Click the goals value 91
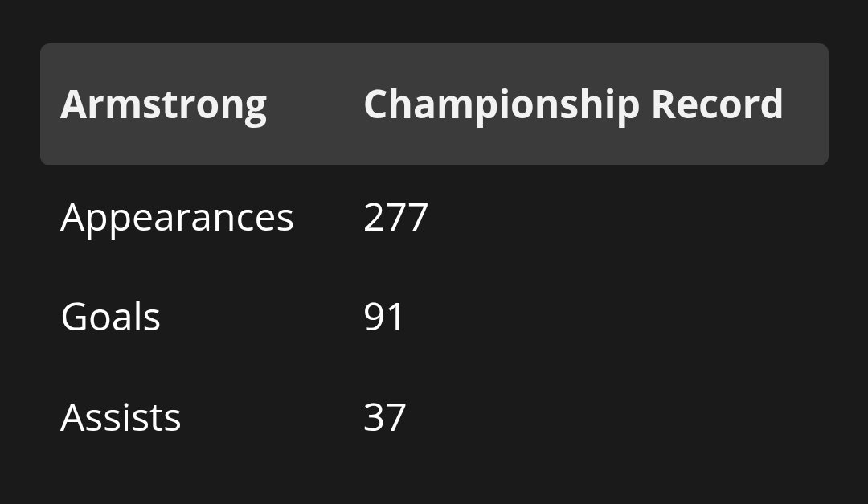The height and width of the screenshot is (504, 868). pyautogui.click(x=384, y=317)
